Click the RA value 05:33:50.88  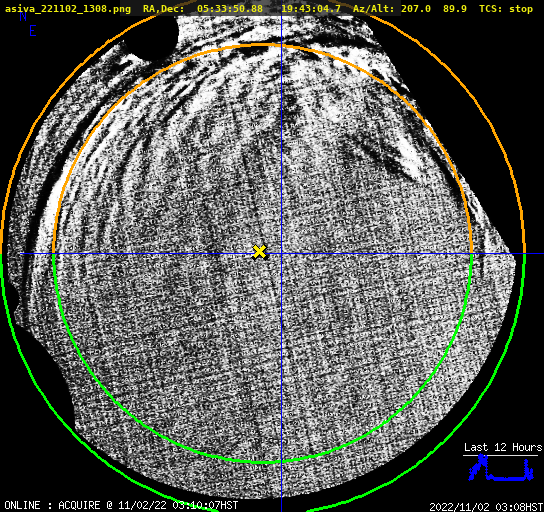point(230,8)
